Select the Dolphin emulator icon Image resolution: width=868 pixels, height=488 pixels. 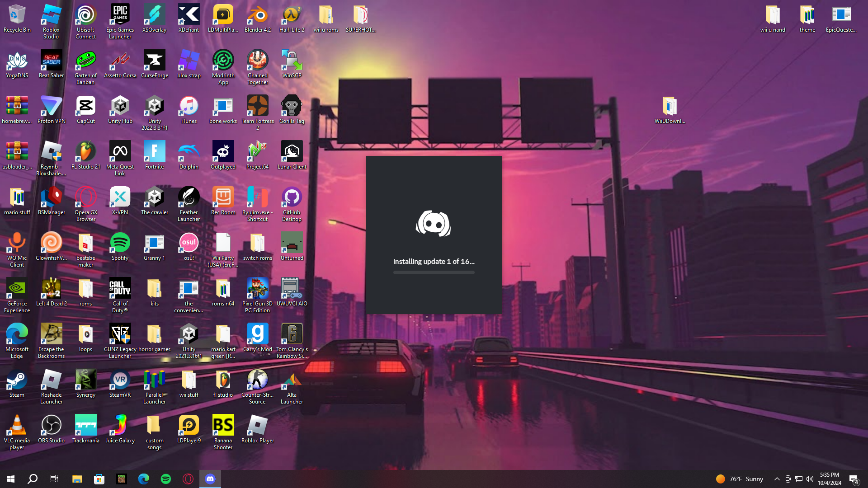pos(189,156)
